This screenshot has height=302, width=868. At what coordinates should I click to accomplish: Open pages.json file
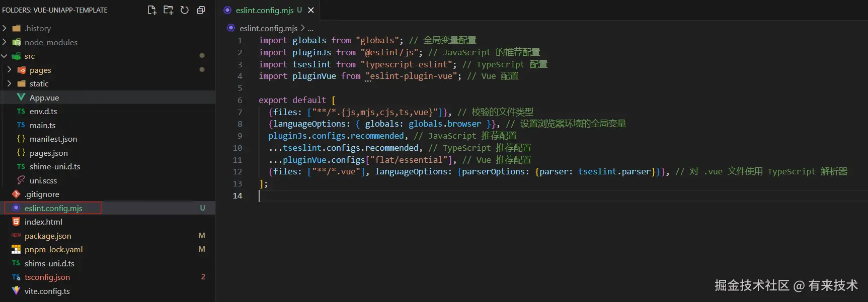coord(49,153)
